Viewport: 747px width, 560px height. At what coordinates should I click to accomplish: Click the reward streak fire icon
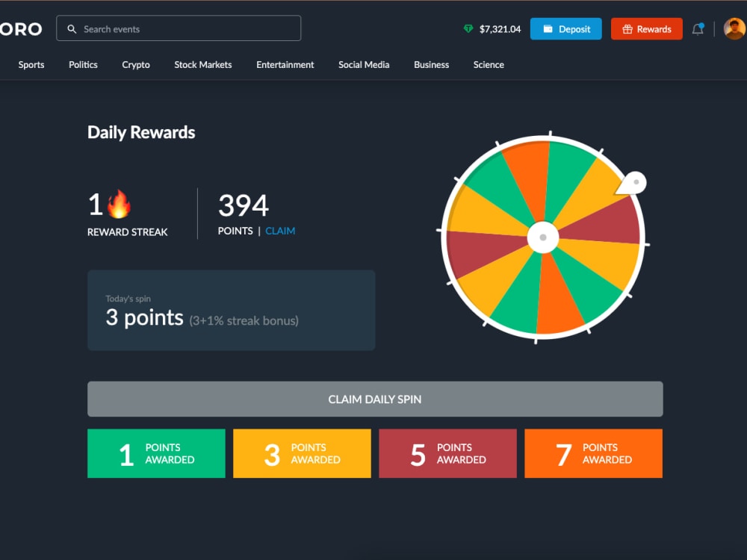(119, 204)
